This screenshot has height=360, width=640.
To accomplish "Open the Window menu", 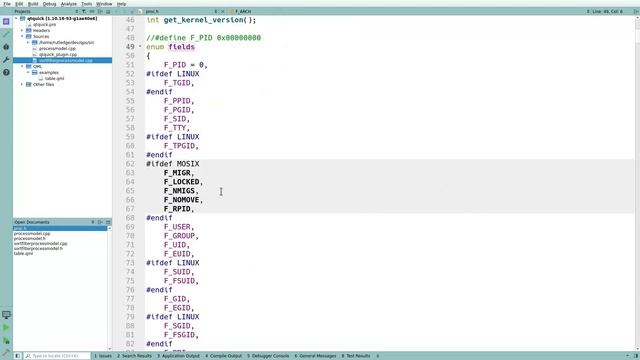I will (104, 4).
